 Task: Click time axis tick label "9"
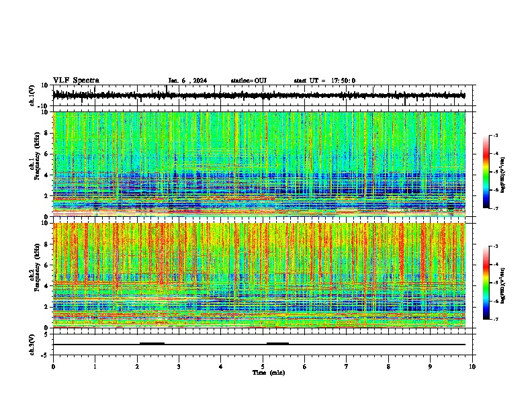(x=430, y=367)
